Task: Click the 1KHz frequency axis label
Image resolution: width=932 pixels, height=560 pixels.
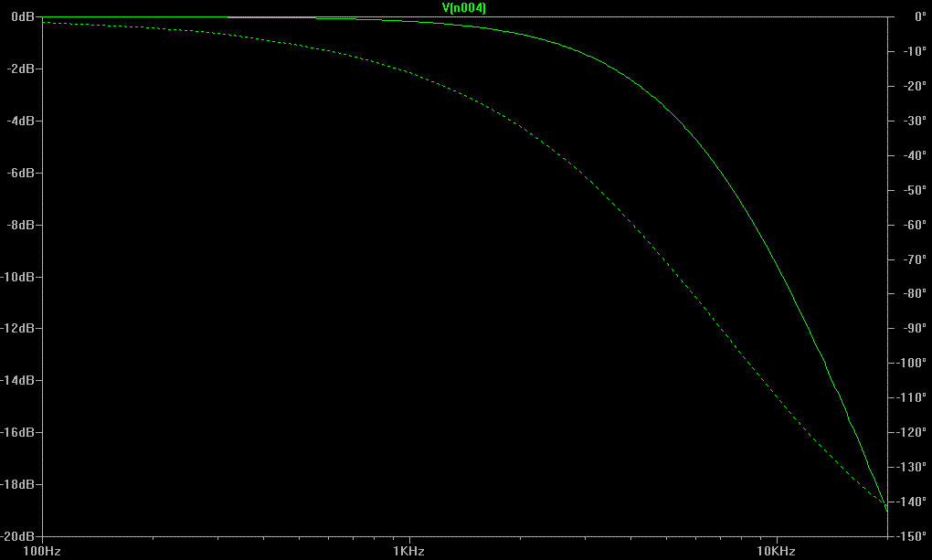Action: 409,551
